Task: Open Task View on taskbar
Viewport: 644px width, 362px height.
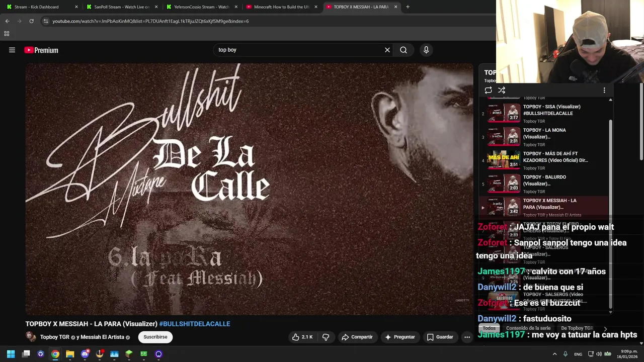Action: click(x=26, y=354)
